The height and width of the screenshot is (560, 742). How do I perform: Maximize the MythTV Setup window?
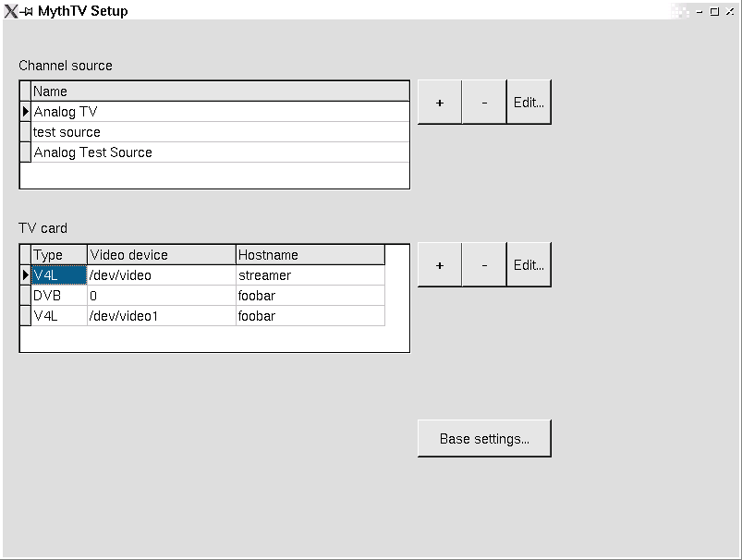[714, 11]
